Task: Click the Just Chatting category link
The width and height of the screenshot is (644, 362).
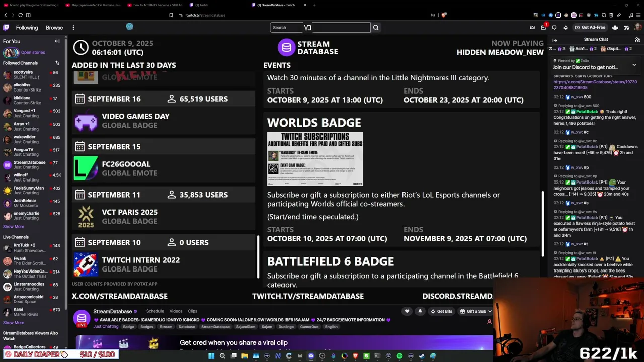Action: click(106, 327)
